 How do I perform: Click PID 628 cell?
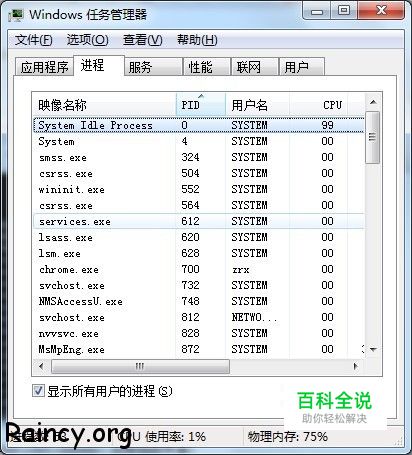click(190, 253)
